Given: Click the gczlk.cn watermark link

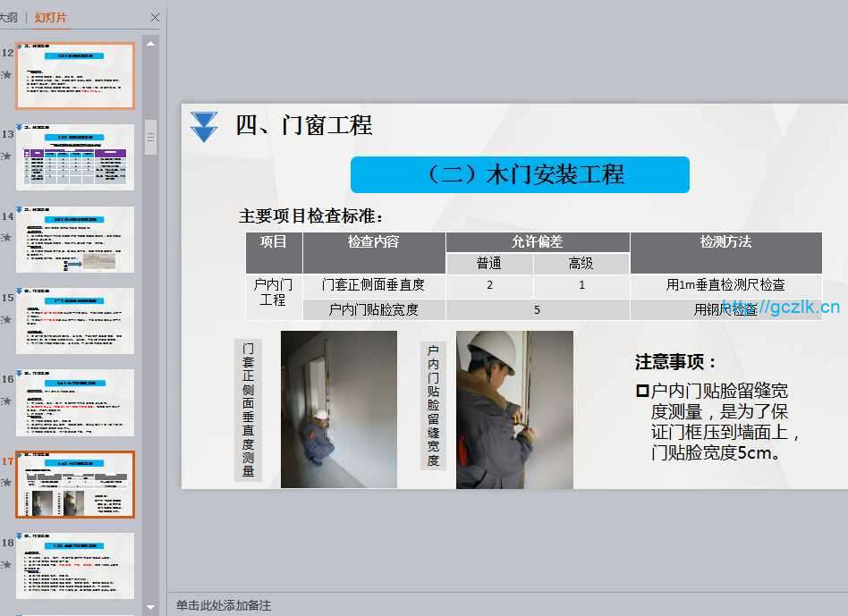Looking at the screenshot, I should pos(780,307).
